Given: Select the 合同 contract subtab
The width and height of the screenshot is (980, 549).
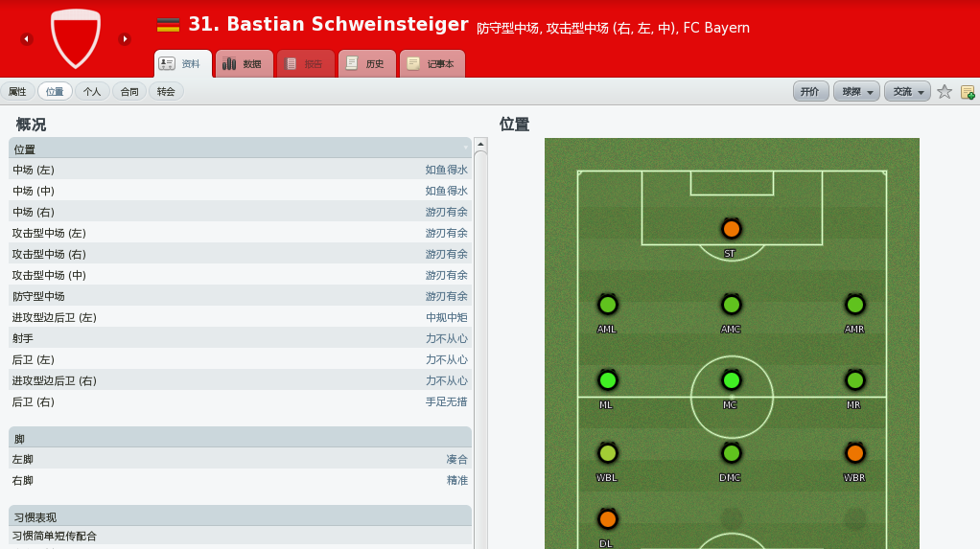Looking at the screenshot, I should 129,92.
